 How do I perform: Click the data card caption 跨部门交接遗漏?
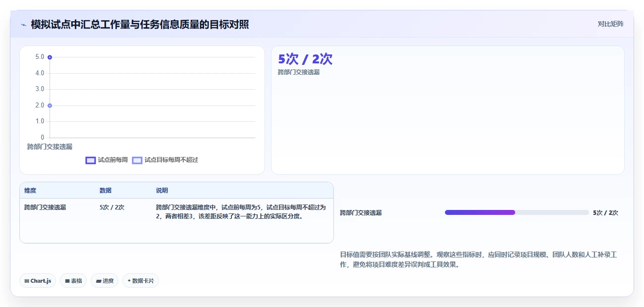299,72
